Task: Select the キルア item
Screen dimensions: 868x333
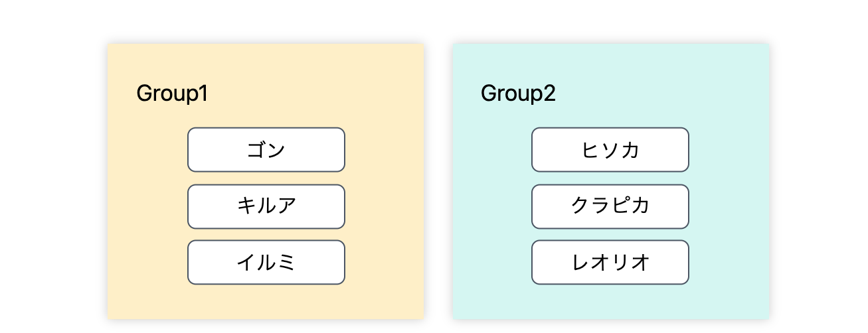Action: point(266,206)
